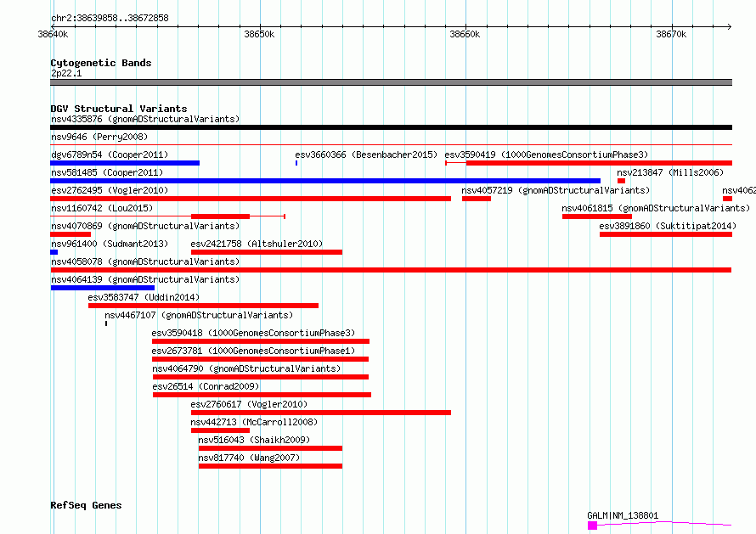The image size is (756, 534).
Task: Select the red esv3583747 variant bar
Action: point(204,306)
